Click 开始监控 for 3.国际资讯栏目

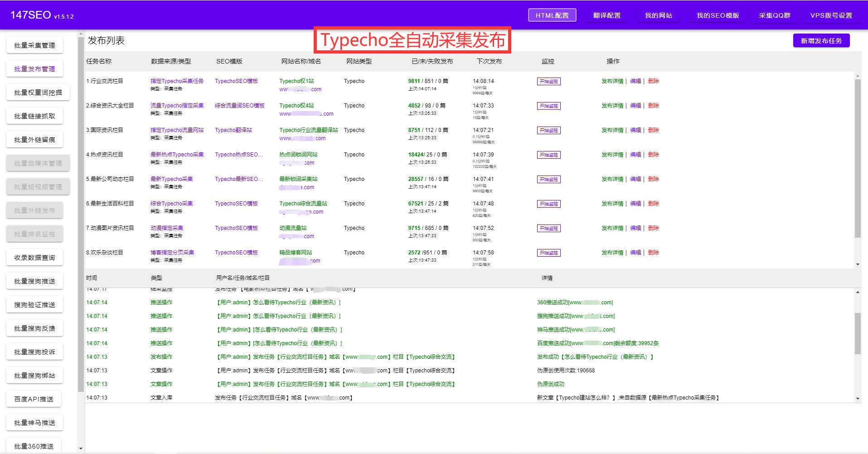pos(548,131)
